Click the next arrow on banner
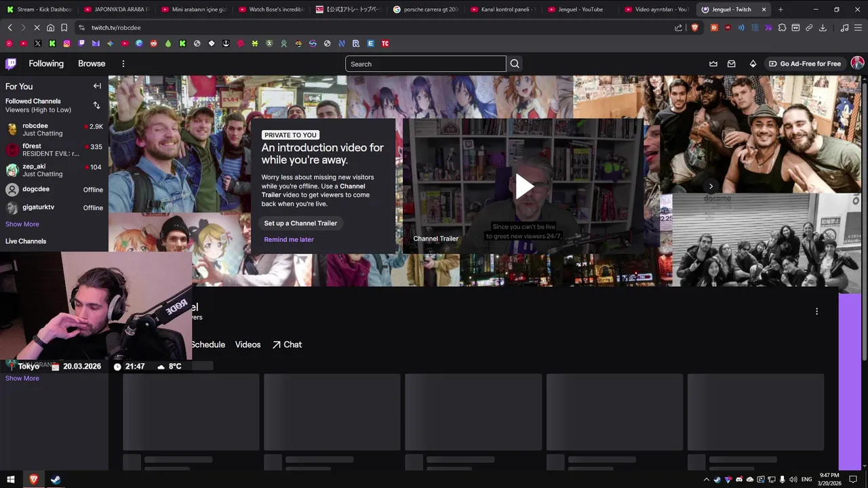Screen dimensions: 868x488 pos(711,186)
